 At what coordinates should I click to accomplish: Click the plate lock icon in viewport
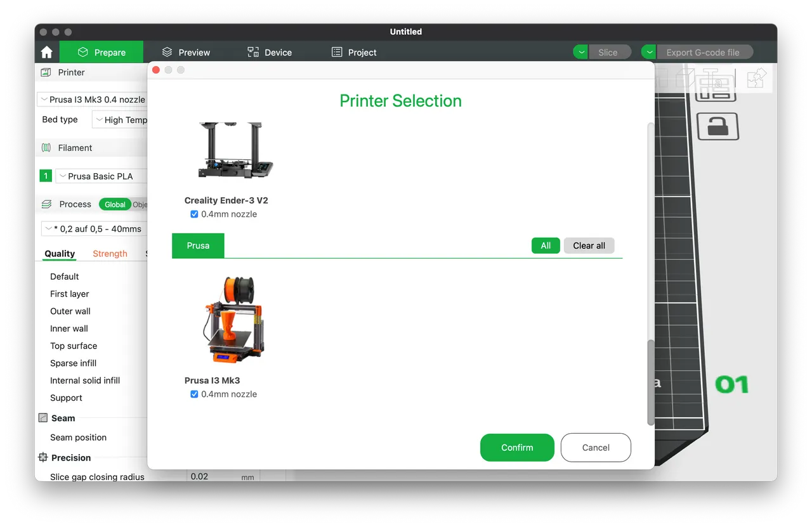[717, 126]
